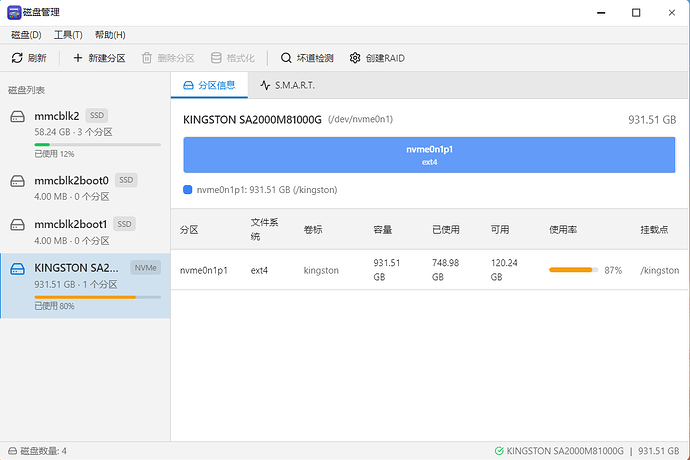
Task: Click the drive icon beside mmcblk2boot1
Action: [x=18, y=224]
